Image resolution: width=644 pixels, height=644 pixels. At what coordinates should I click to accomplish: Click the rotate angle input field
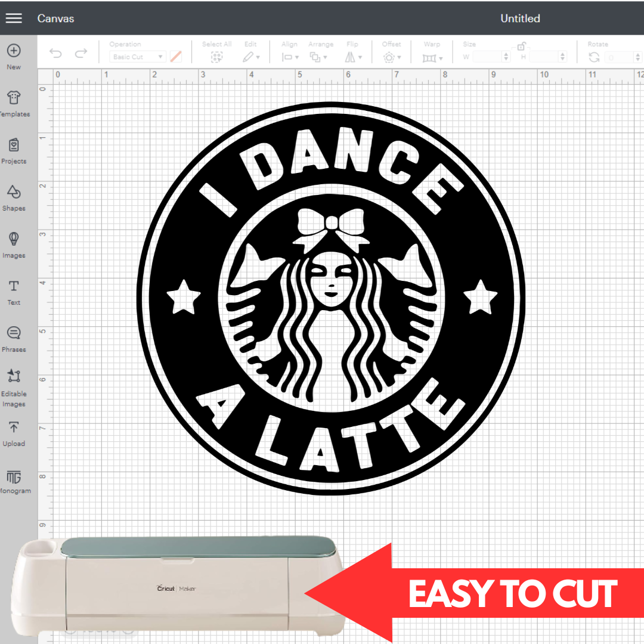pyautogui.click(x=620, y=57)
